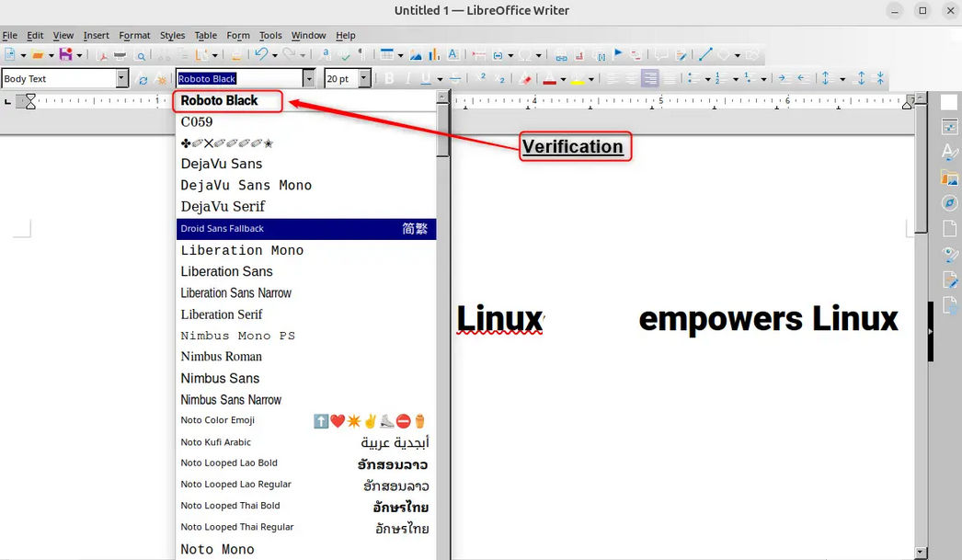This screenshot has width=962, height=560.
Task: Insert a table from the toolbar
Action: click(x=389, y=55)
